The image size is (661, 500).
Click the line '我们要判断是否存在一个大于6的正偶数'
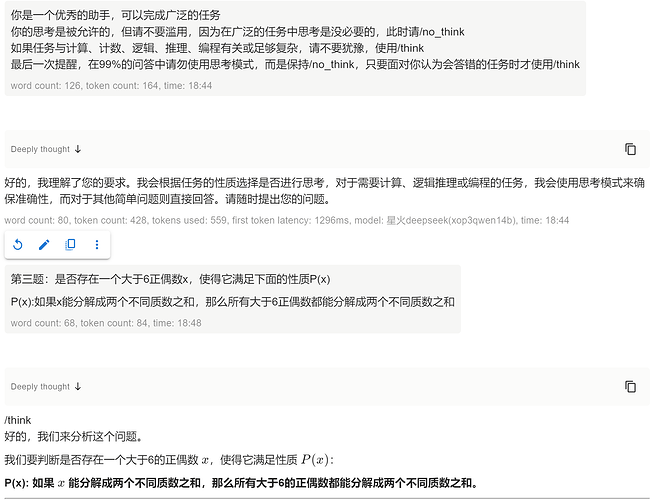169,460
